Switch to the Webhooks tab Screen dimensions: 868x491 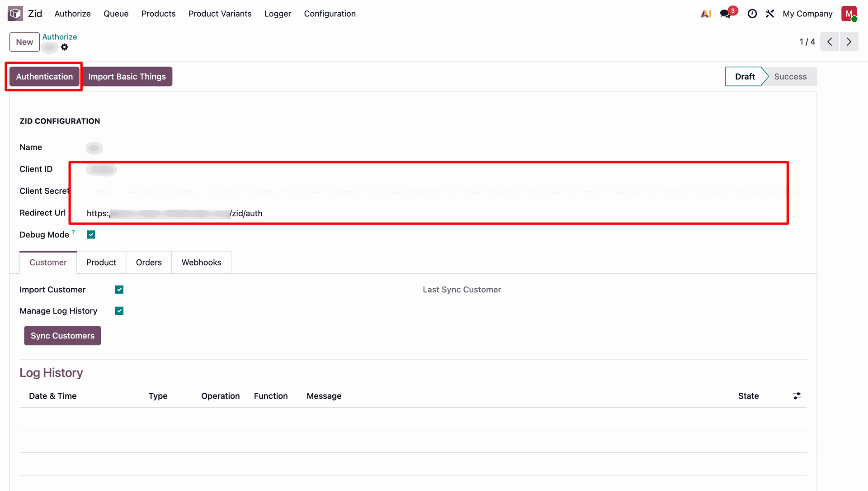coord(201,262)
